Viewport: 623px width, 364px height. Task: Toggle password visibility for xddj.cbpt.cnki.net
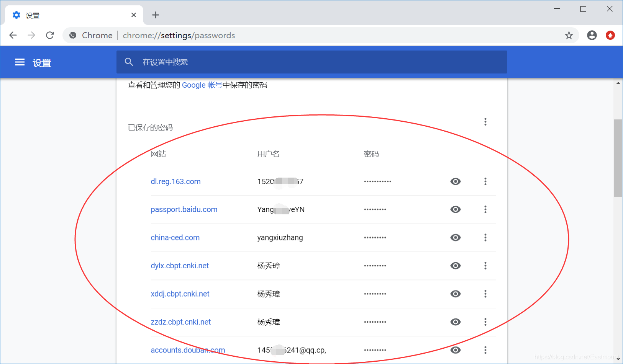(x=456, y=294)
